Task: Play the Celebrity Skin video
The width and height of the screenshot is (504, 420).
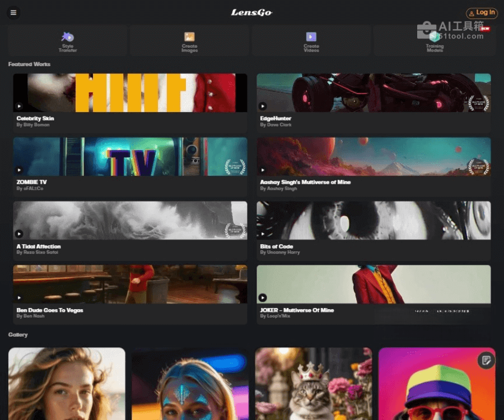Action: 19,106
